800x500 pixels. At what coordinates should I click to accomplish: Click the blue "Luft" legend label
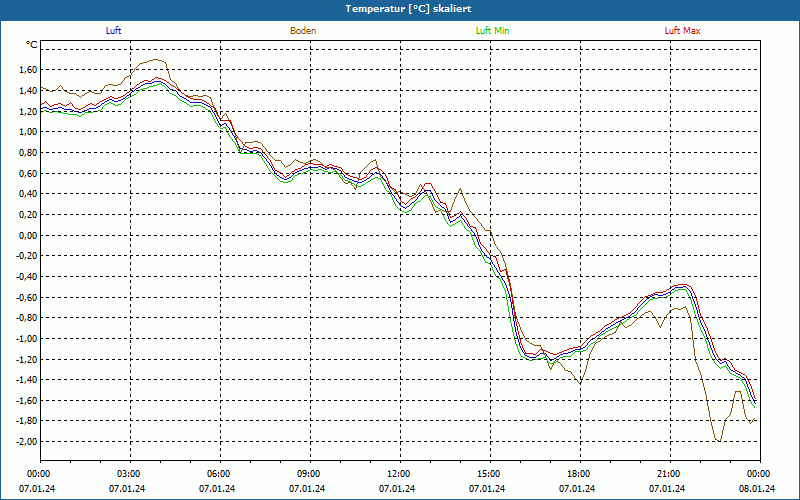tap(113, 31)
